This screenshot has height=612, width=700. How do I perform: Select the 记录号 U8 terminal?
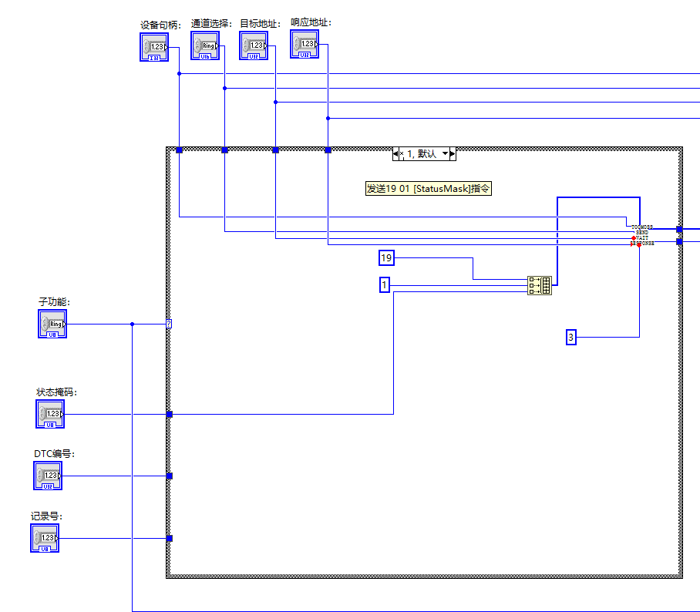(45, 538)
